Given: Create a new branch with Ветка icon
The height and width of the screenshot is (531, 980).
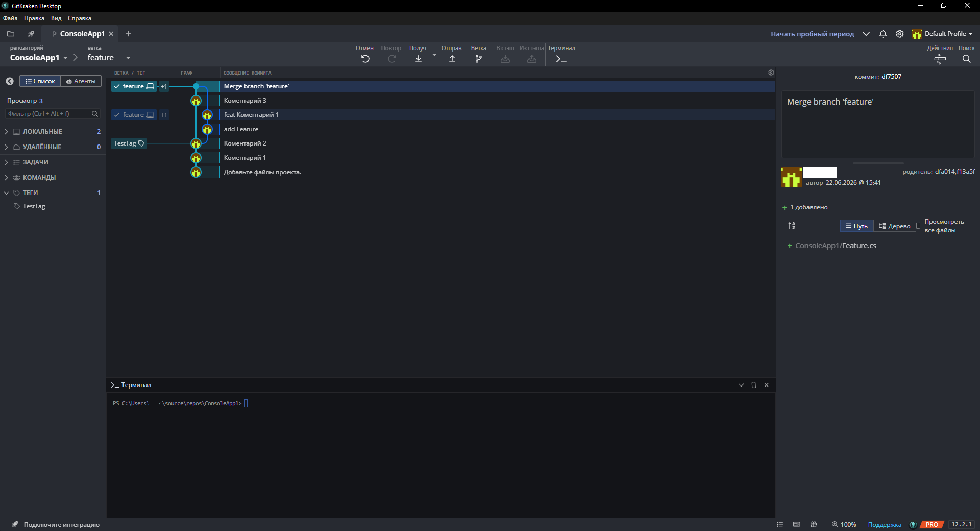Looking at the screenshot, I should pyautogui.click(x=479, y=59).
